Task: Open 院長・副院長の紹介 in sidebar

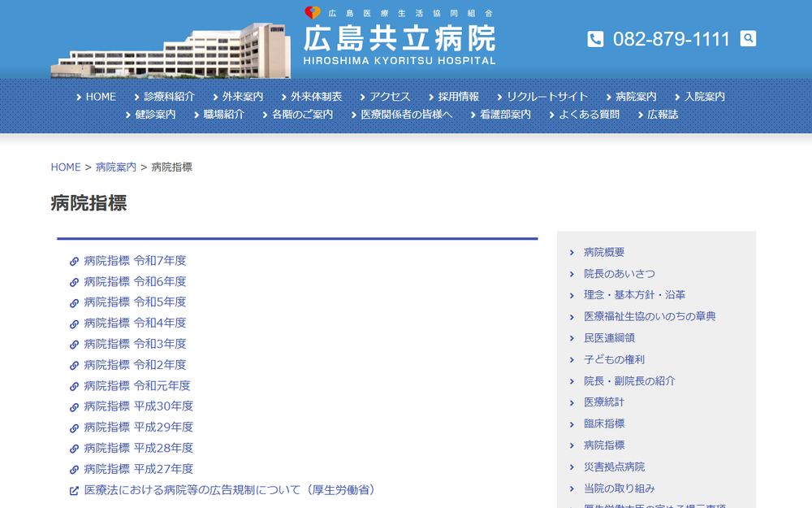Action: click(630, 381)
